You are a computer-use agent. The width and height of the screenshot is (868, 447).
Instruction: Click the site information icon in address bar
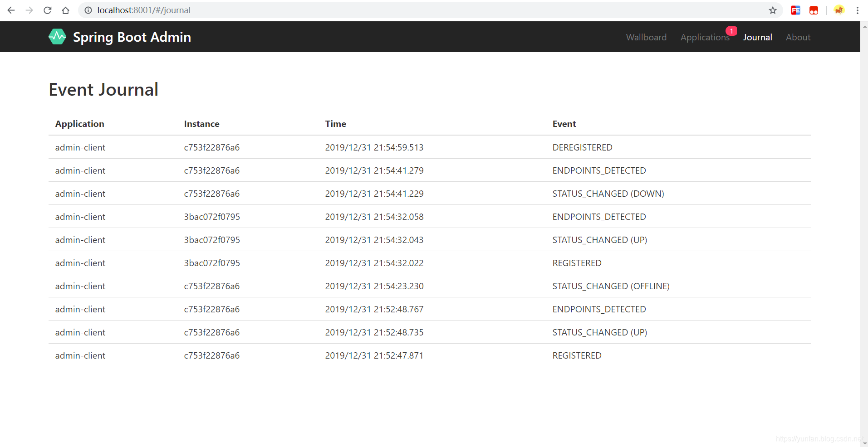click(88, 10)
